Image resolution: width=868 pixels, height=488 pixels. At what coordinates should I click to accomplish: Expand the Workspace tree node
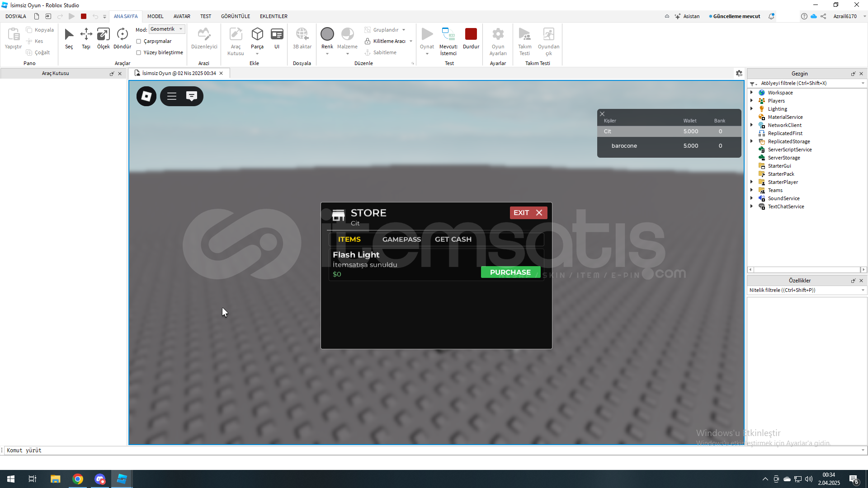[x=751, y=93]
